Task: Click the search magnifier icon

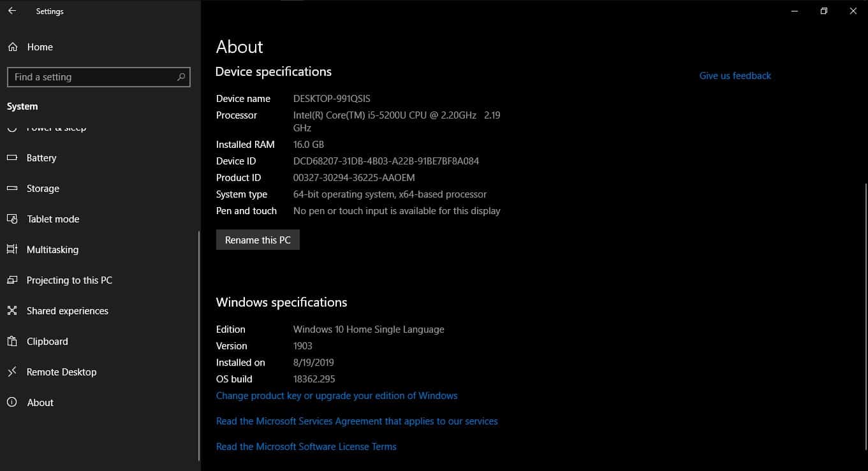Action: (x=181, y=77)
